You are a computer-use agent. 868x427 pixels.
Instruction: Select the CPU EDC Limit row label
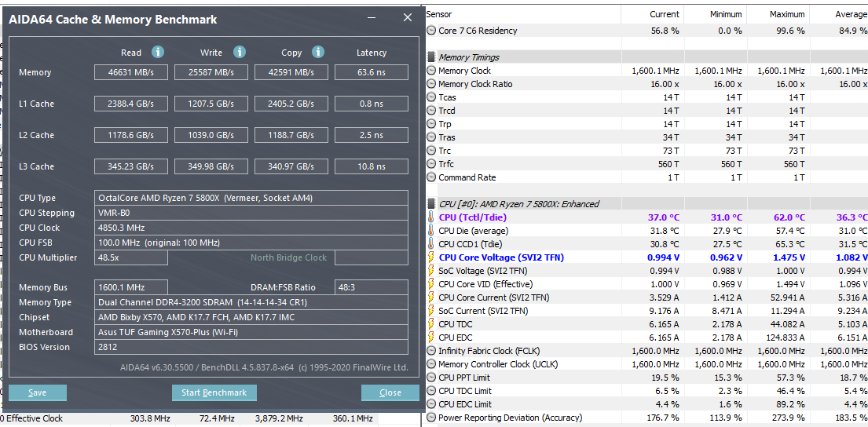[464, 404]
